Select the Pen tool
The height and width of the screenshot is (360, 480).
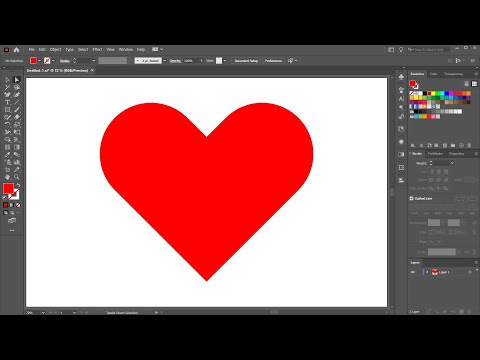pos(7,95)
